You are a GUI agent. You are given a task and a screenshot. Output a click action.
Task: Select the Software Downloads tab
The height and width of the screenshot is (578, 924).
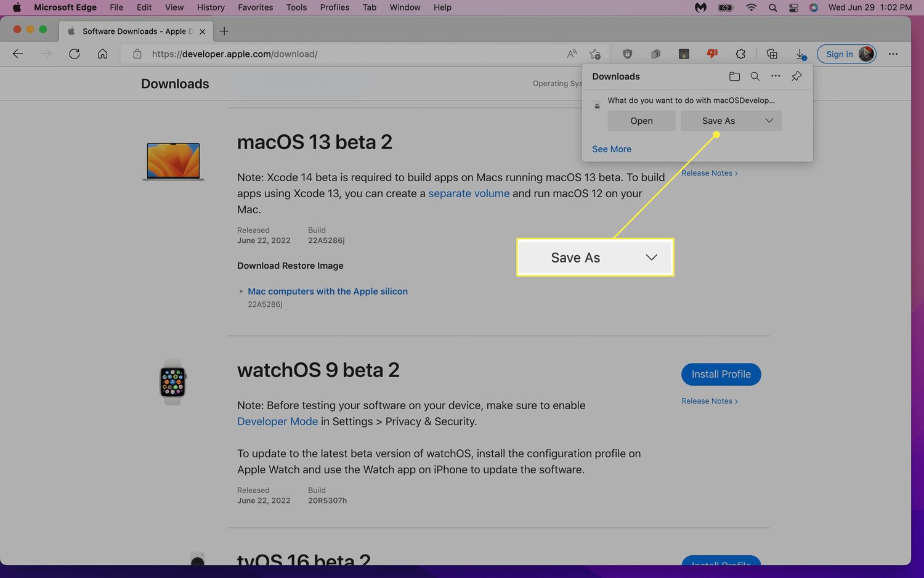pyautogui.click(x=136, y=31)
